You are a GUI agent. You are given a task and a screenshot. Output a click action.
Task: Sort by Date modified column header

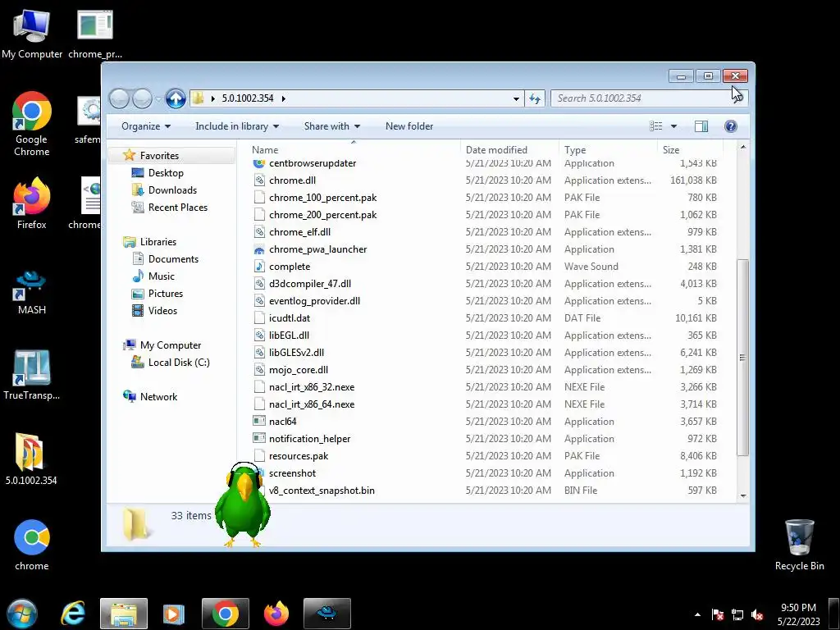pyautogui.click(x=509, y=150)
